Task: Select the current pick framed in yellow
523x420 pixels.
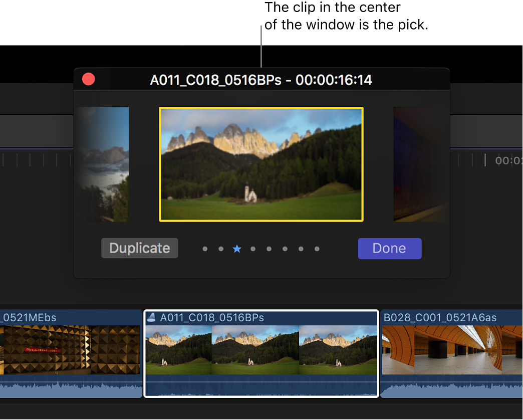Action: coord(260,164)
